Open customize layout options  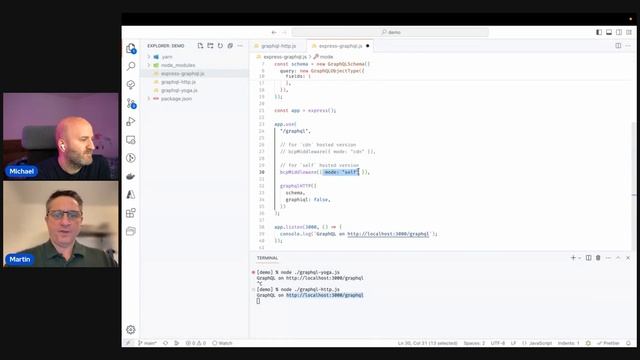(x=629, y=32)
